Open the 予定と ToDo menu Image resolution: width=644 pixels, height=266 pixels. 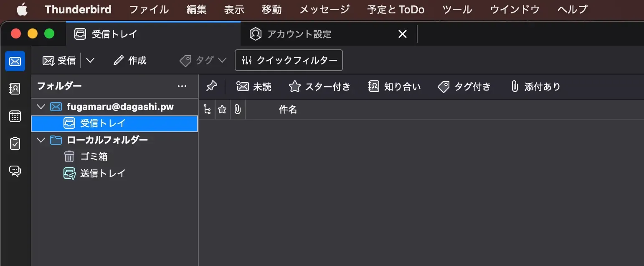click(396, 9)
